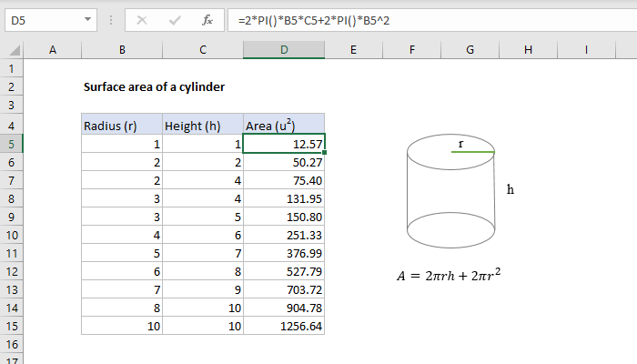Select column I header
Image resolution: width=637 pixels, height=364 pixels.
point(586,50)
